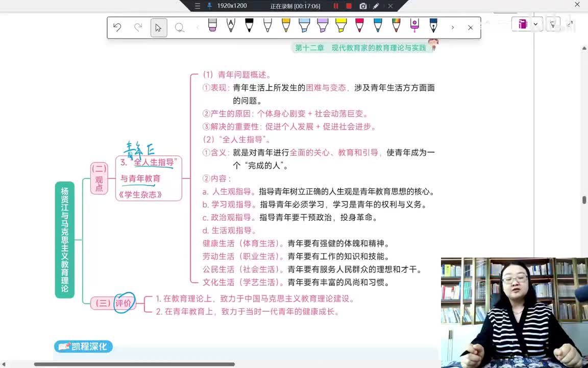Select the rainbow multicolor pen

click(x=396, y=25)
